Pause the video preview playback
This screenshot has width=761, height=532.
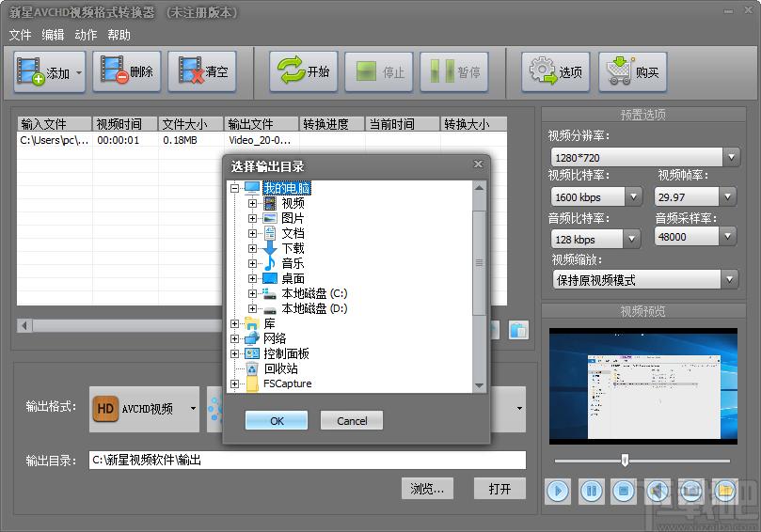[x=591, y=492]
